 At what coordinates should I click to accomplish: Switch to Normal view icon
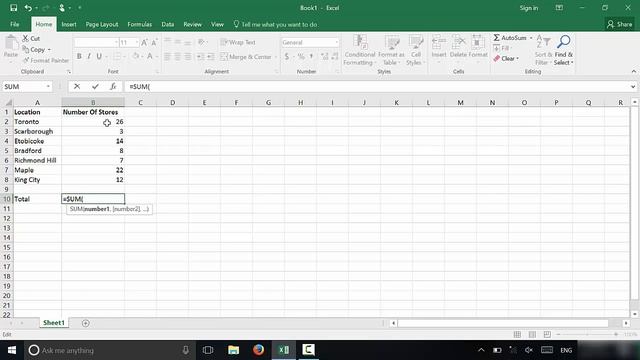click(x=517, y=334)
